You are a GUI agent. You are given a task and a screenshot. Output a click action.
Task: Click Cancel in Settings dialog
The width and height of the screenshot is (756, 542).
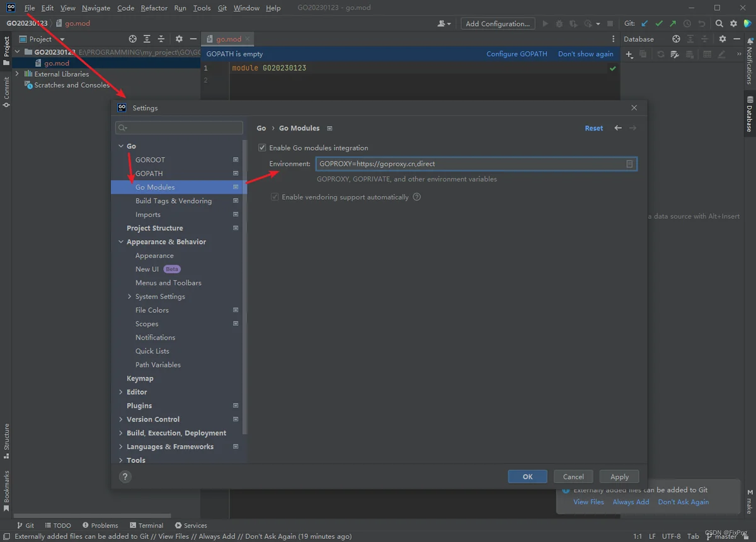(x=573, y=477)
